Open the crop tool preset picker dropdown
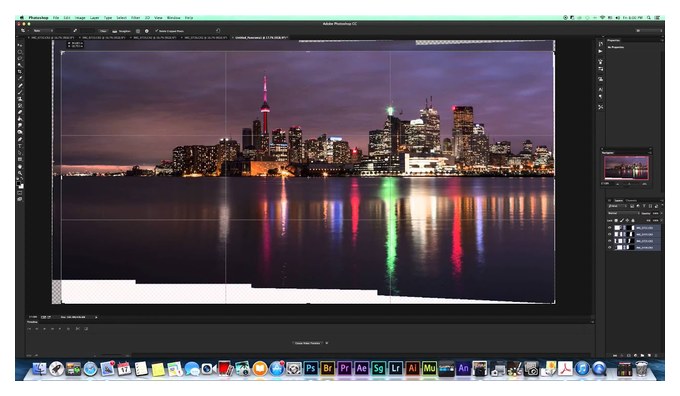Image resolution: width=680 pixels, height=396 pixels. pyautogui.click(x=28, y=30)
